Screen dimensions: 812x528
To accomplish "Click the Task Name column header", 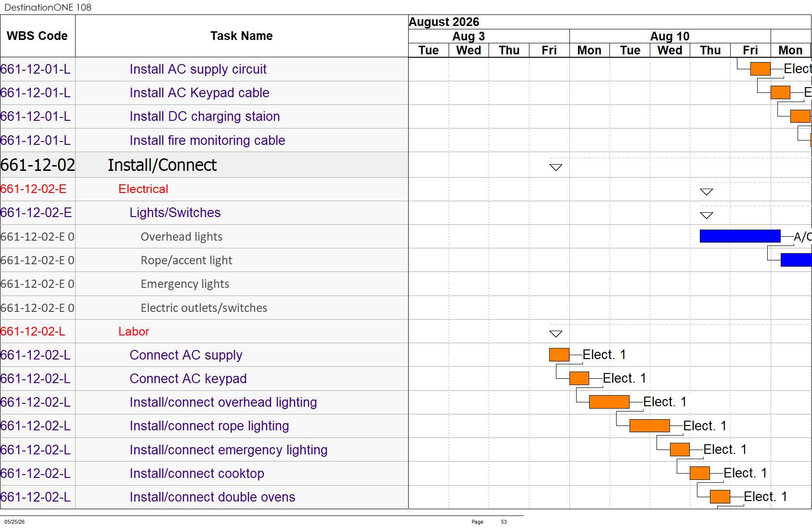I will [x=242, y=36].
